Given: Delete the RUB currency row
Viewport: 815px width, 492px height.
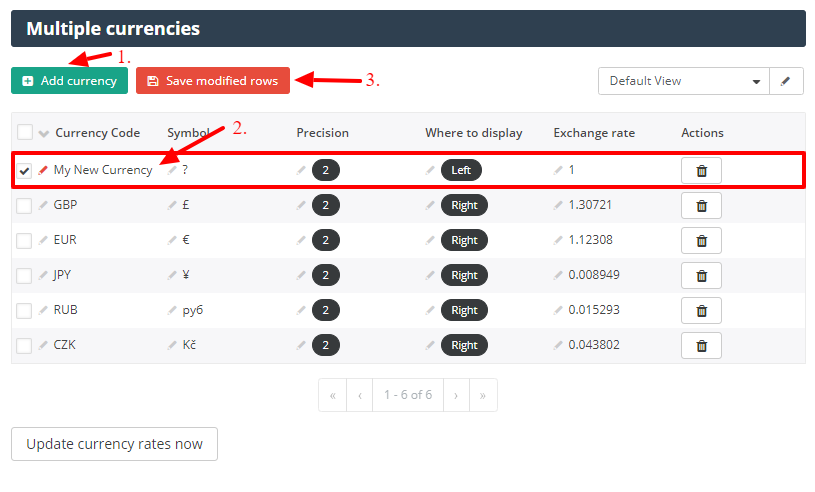Looking at the screenshot, I should click(701, 311).
